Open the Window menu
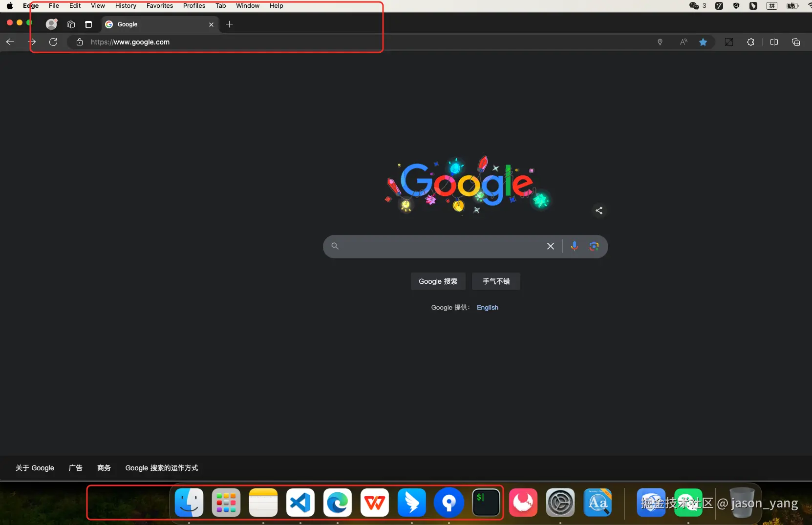 pos(248,6)
